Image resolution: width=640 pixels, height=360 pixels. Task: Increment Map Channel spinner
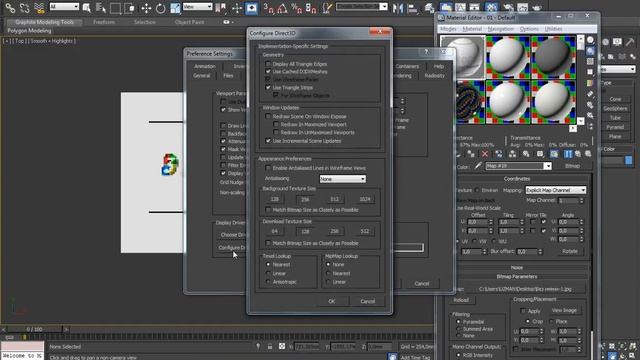point(582,199)
